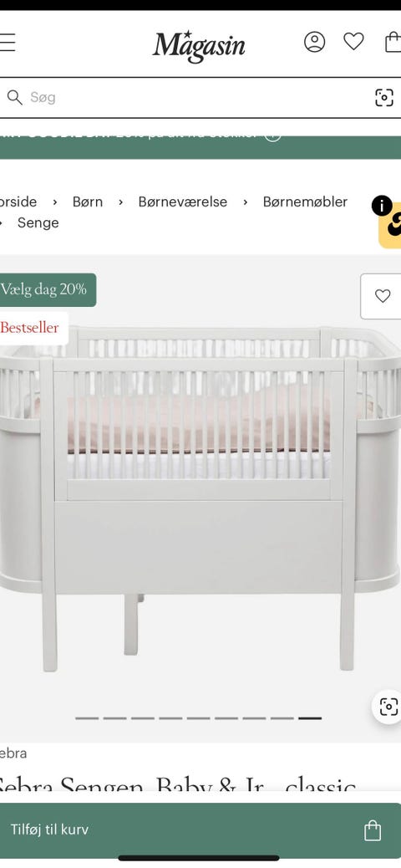
Task: Jump to first product image indicator
Action: pyautogui.click(x=87, y=718)
